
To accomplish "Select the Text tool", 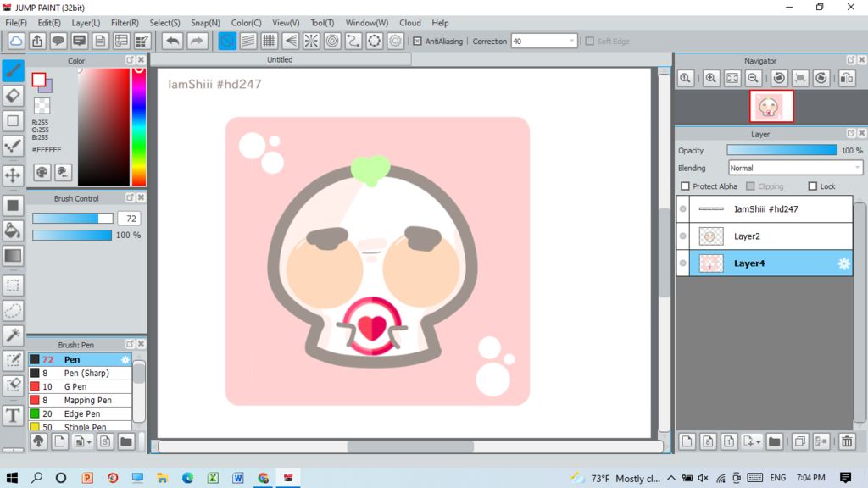I will (x=14, y=415).
